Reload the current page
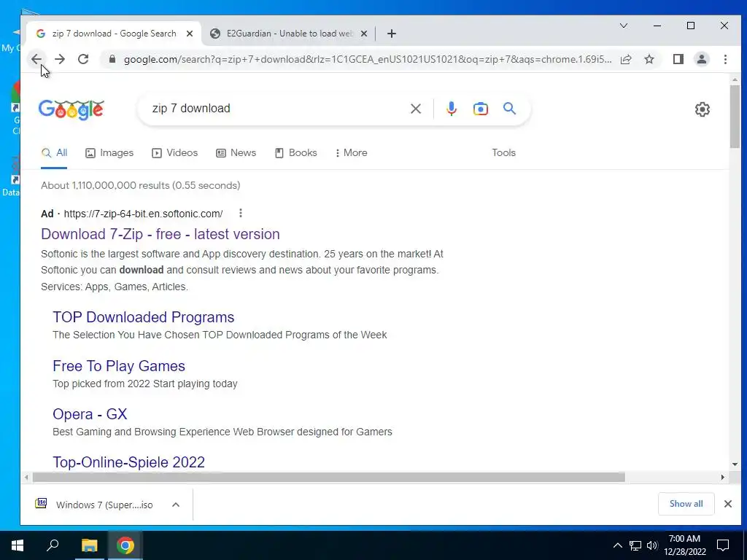Image resolution: width=747 pixels, height=560 pixels. (83, 59)
